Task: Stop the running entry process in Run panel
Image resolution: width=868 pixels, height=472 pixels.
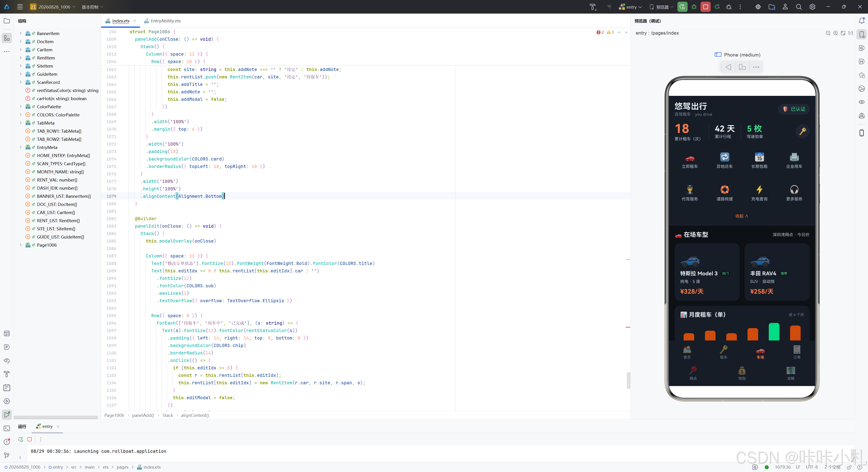Action: 30,439
